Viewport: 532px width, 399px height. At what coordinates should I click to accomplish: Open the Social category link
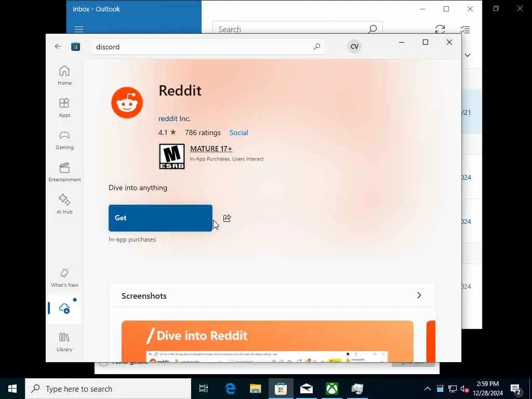click(238, 132)
